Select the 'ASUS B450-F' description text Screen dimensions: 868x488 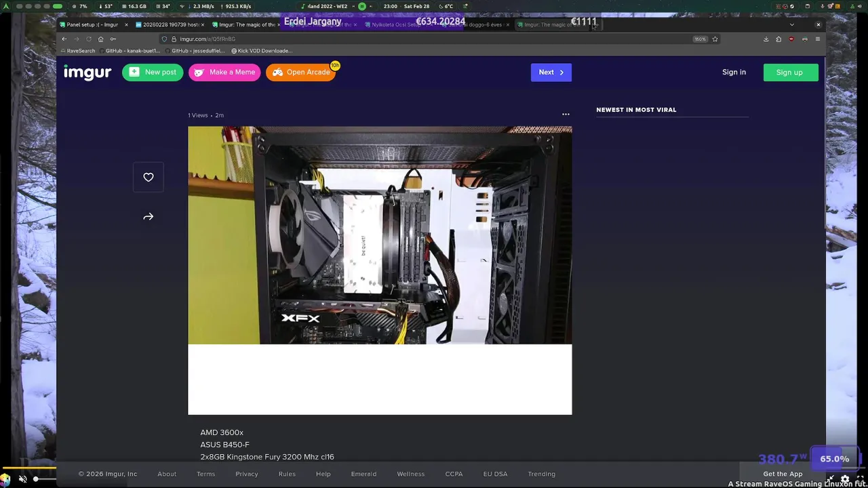(x=224, y=445)
